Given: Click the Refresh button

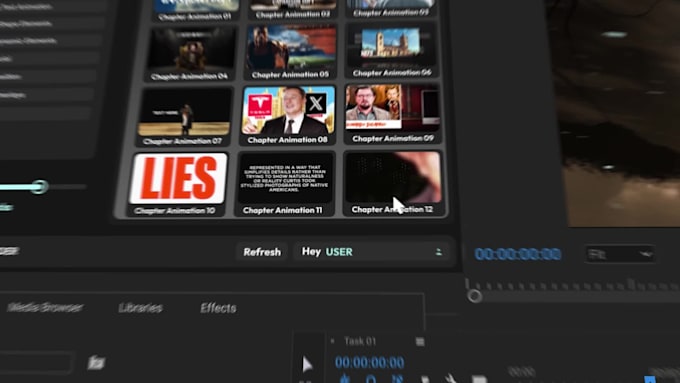Looking at the screenshot, I should [x=262, y=252].
